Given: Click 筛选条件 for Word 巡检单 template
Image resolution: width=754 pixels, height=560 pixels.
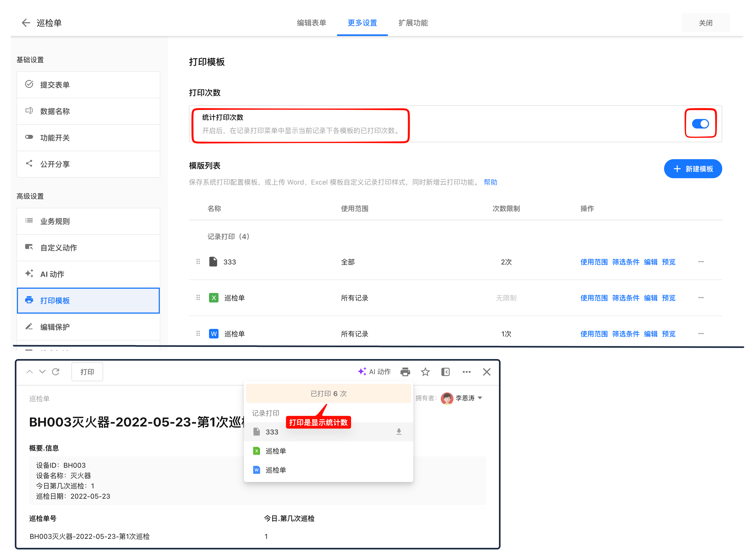Looking at the screenshot, I should click(x=625, y=334).
